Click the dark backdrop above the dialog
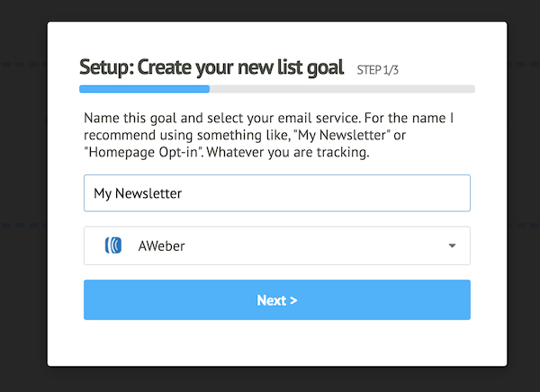This screenshot has height=392, width=540. [270, 10]
